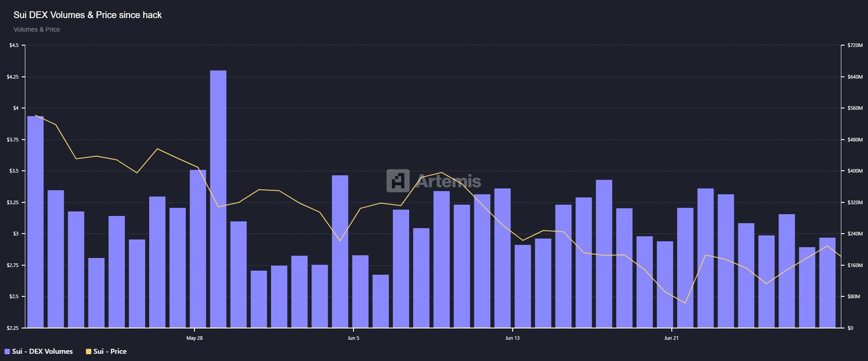This screenshot has height=361, width=868.
Task: Click the 'Jun 21' x-axis label
Action: pyautogui.click(x=671, y=338)
